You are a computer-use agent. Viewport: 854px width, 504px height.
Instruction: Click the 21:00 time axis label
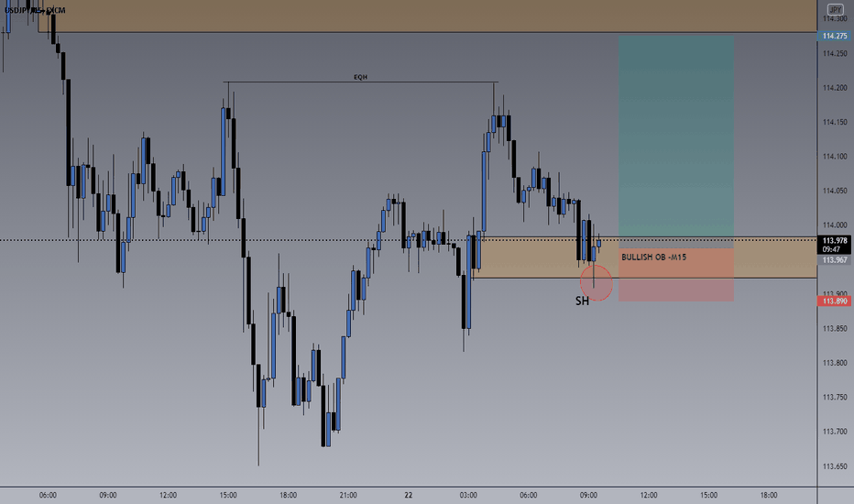[348, 495]
